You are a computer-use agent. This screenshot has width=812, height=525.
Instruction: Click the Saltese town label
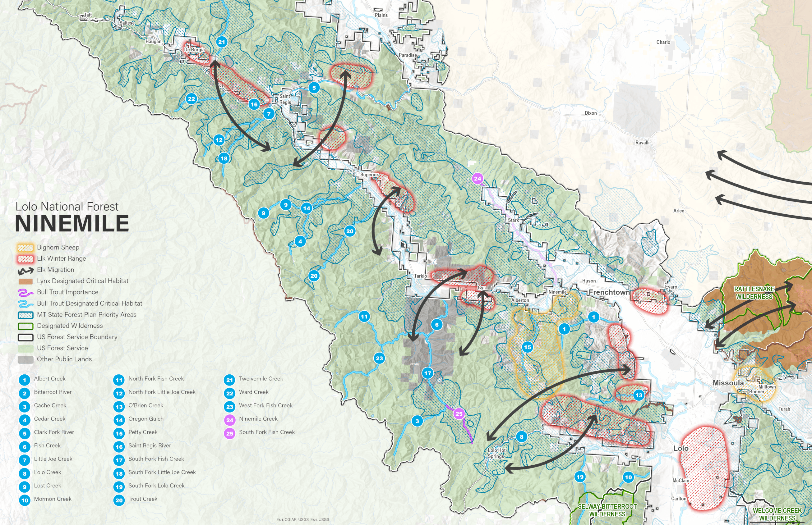point(127,23)
